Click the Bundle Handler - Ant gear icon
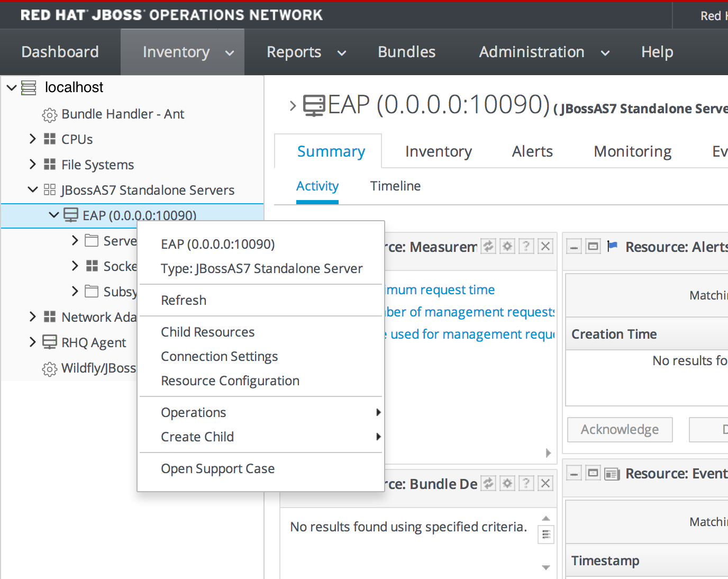Viewport: 728px width, 579px height. (49, 114)
